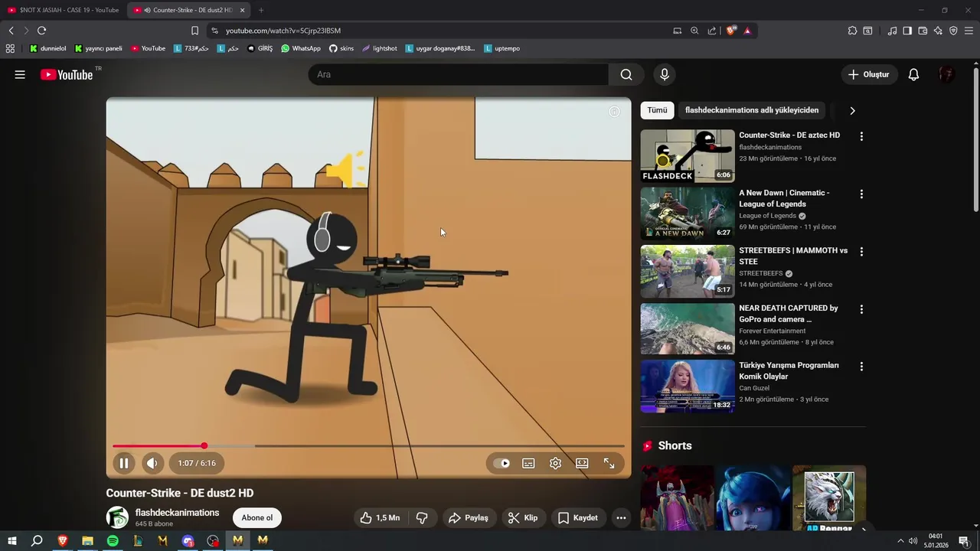The width and height of the screenshot is (980, 551).
Task: Switch player to theater mode
Action: (582, 463)
